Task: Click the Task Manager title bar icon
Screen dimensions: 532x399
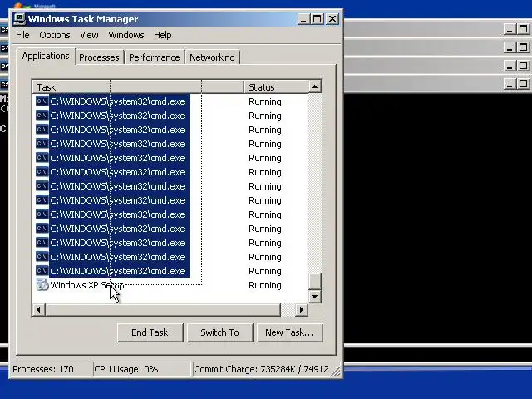Action: click(19, 19)
